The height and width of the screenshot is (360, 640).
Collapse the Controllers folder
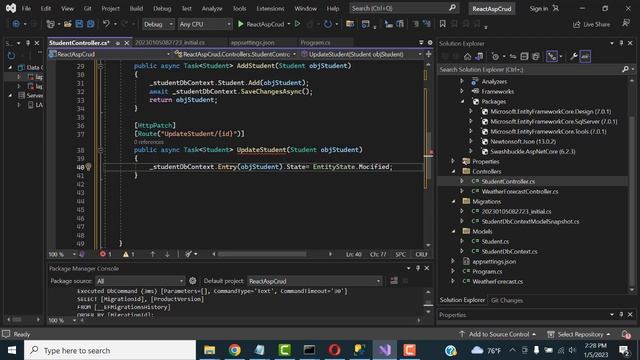[x=453, y=171]
